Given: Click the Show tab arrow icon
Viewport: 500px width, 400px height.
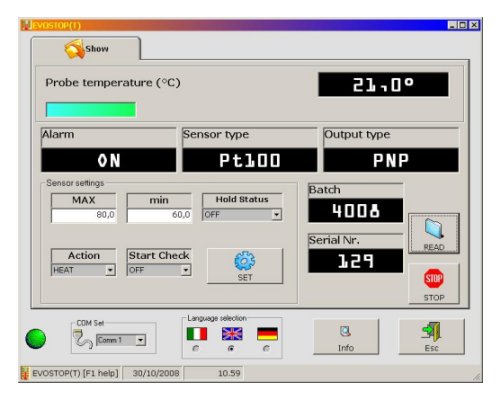Looking at the screenshot, I should (74, 49).
